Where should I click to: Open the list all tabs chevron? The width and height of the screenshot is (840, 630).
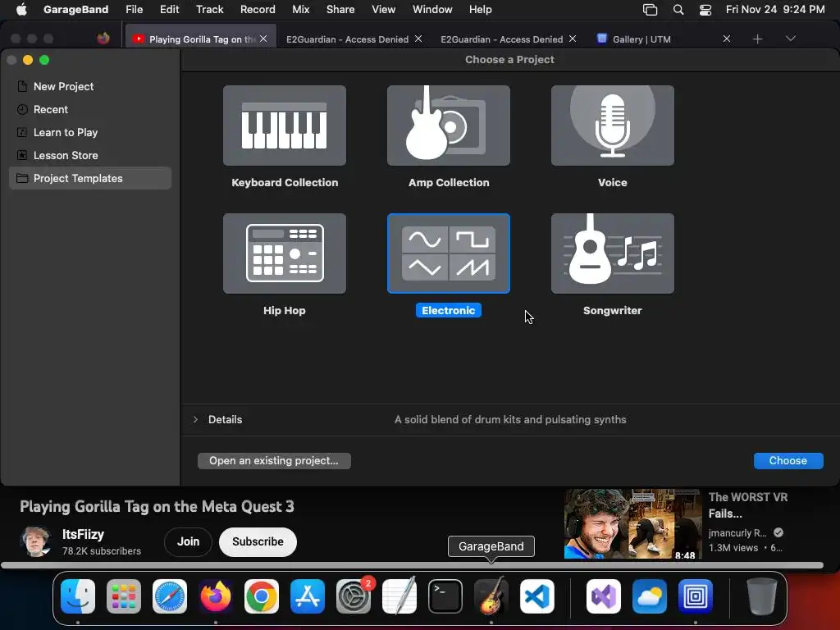coord(790,39)
